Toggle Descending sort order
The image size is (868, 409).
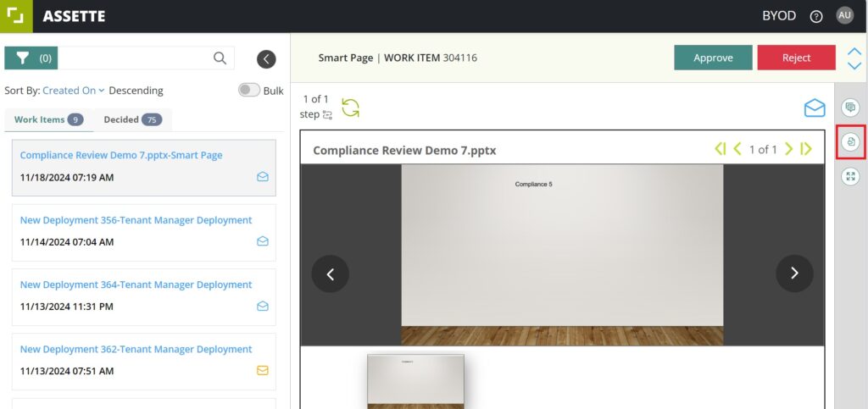coord(136,91)
